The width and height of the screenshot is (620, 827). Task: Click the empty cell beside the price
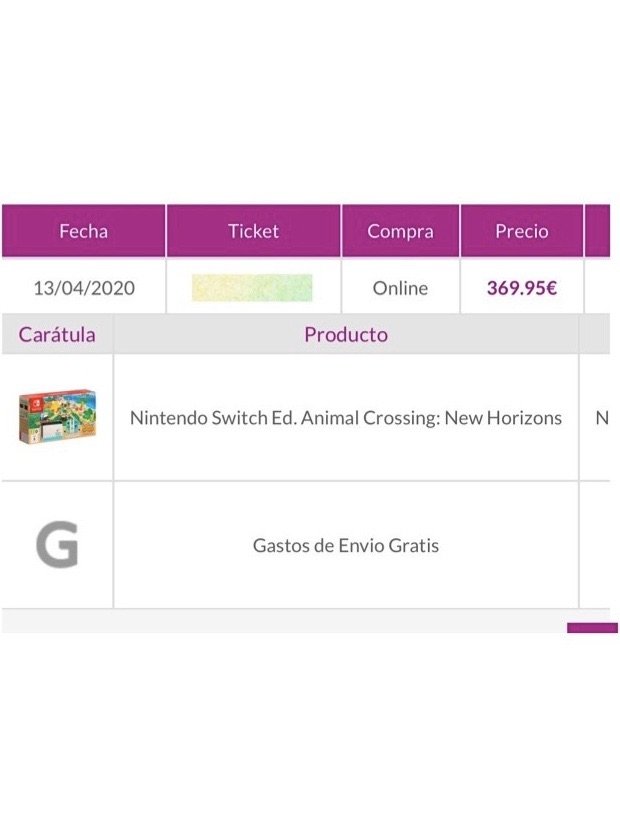click(597, 287)
